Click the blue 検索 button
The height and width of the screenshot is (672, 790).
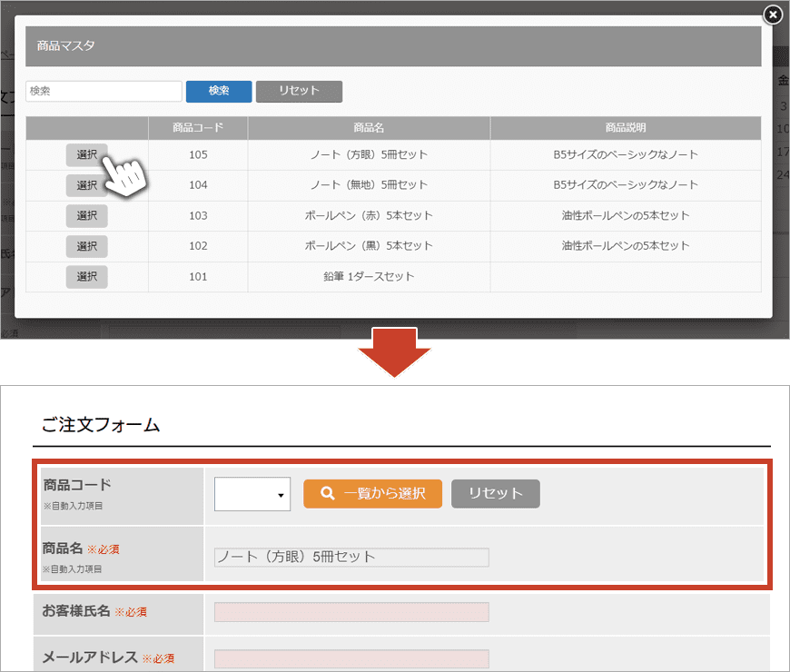click(x=219, y=91)
